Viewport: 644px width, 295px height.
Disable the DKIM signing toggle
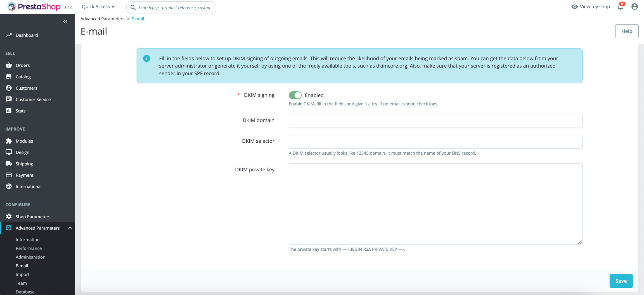[x=295, y=95]
